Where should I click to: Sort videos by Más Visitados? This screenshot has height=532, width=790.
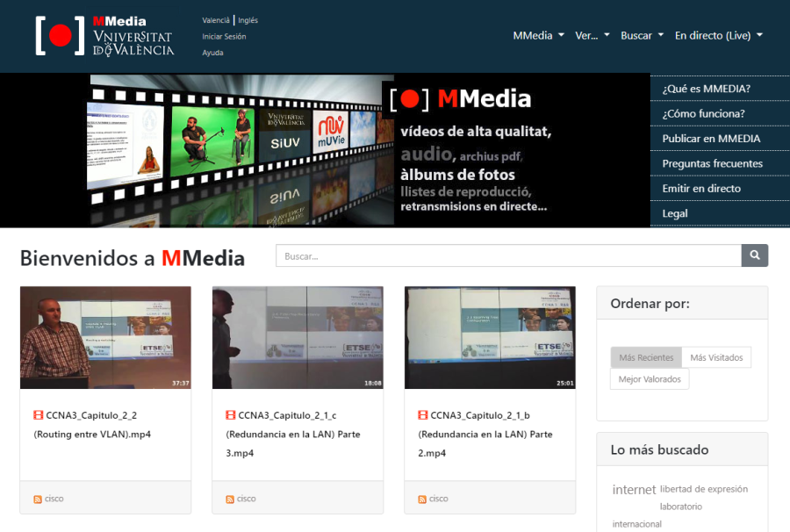click(716, 357)
